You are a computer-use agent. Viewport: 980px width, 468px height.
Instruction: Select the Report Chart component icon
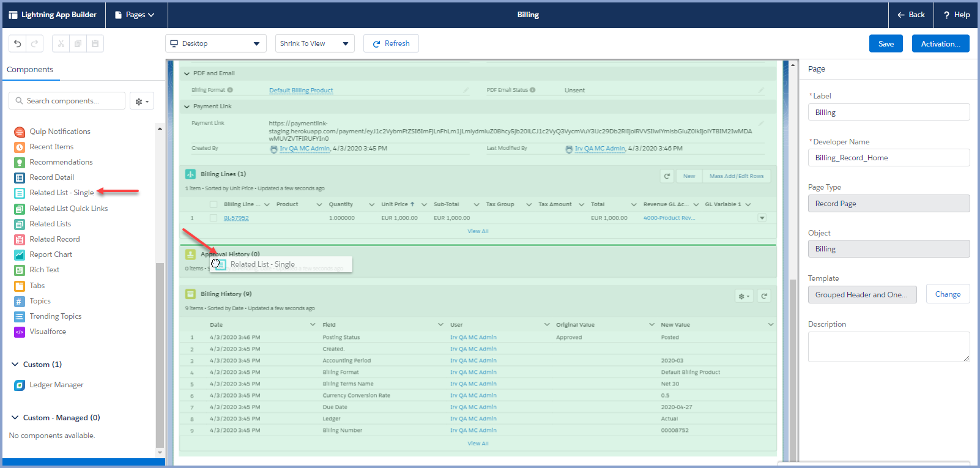[x=20, y=254]
